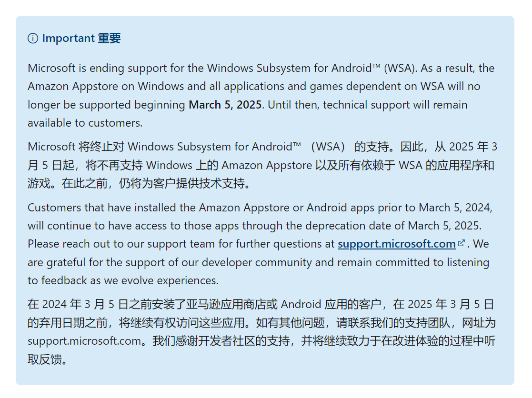Click the line beginning Customers that have installed
532x398 pixels.
pos(260,208)
